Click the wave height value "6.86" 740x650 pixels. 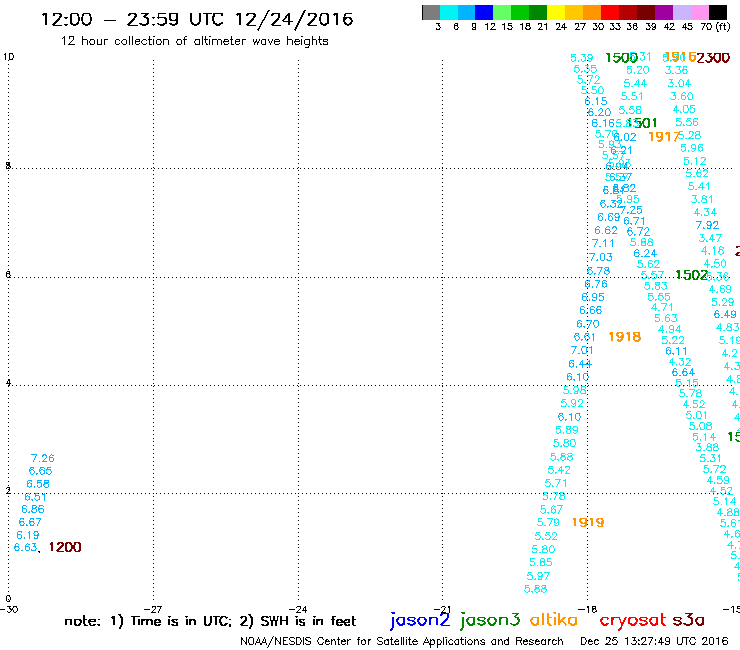[33, 509]
